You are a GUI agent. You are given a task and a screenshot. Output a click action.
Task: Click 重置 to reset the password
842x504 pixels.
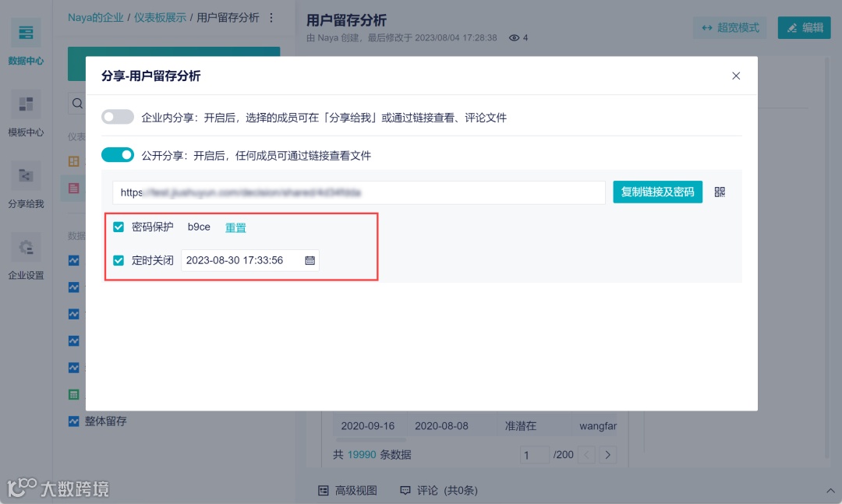[x=235, y=227]
